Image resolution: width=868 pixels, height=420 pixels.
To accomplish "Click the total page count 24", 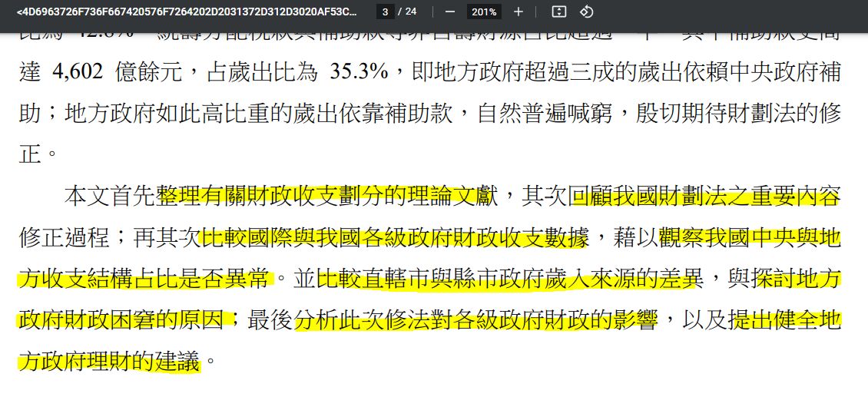I will point(411,12).
